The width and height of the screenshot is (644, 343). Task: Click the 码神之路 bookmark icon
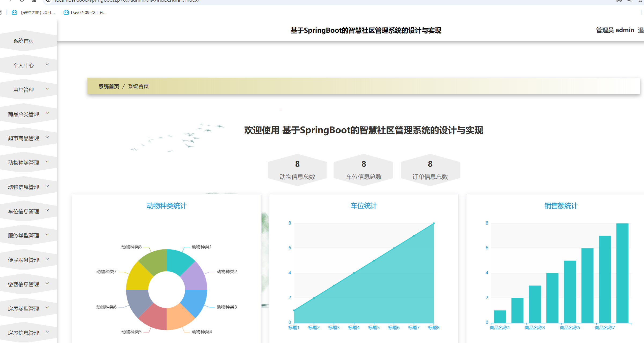point(14,12)
